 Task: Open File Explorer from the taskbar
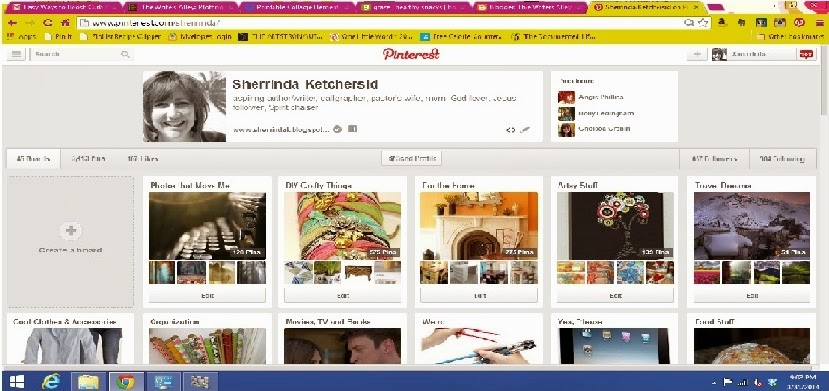coord(89,381)
